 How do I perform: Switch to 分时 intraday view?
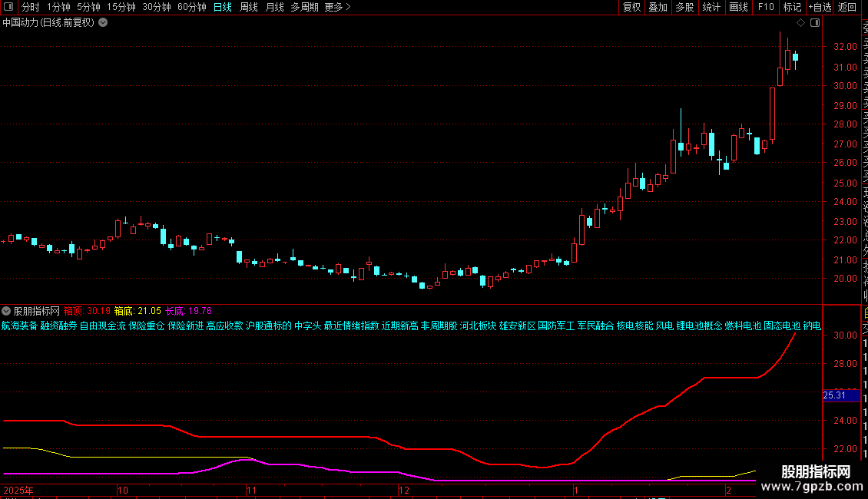click(x=31, y=7)
